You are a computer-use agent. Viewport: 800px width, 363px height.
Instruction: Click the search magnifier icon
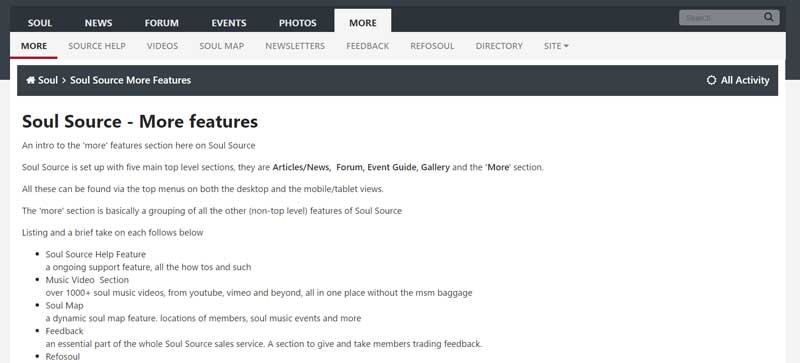pos(768,17)
